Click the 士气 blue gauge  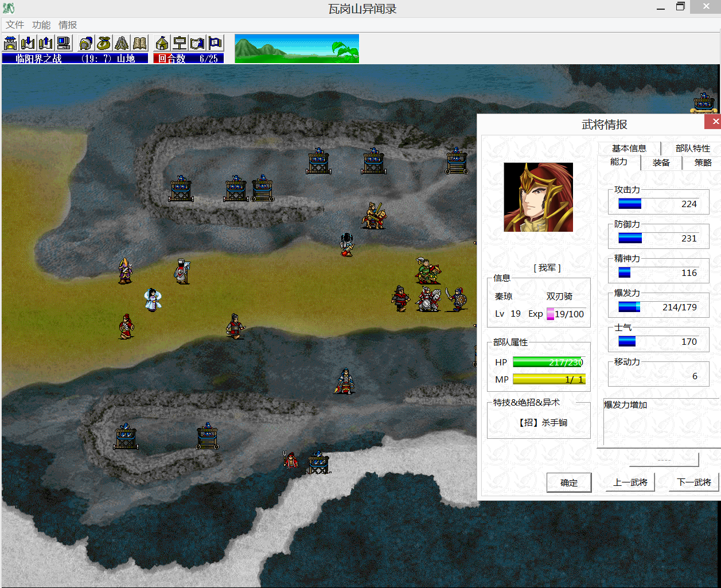click(627, 341)
